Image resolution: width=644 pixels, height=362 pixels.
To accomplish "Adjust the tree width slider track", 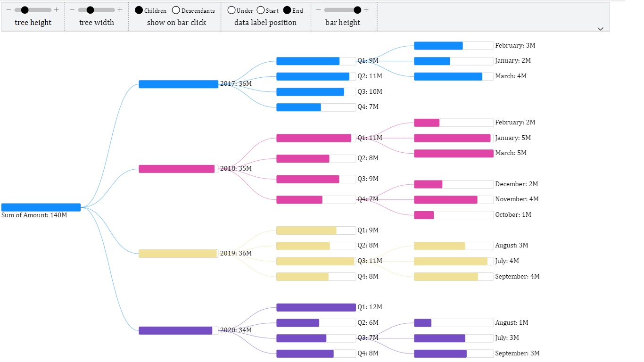I will coord(96,10).
